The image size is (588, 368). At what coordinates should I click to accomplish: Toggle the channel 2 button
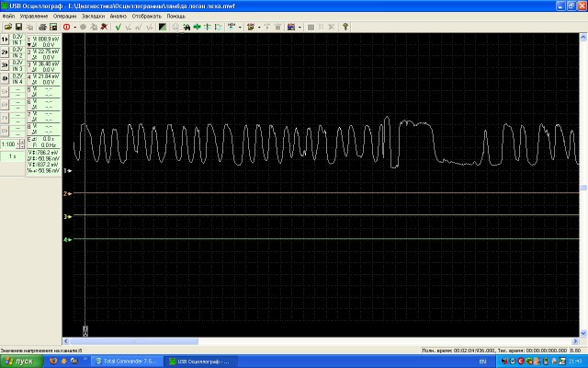coord(5,52)
